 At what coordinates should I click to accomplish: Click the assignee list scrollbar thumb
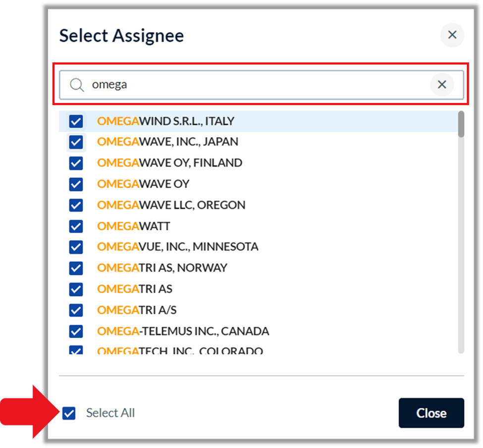(x=461, y=124)
